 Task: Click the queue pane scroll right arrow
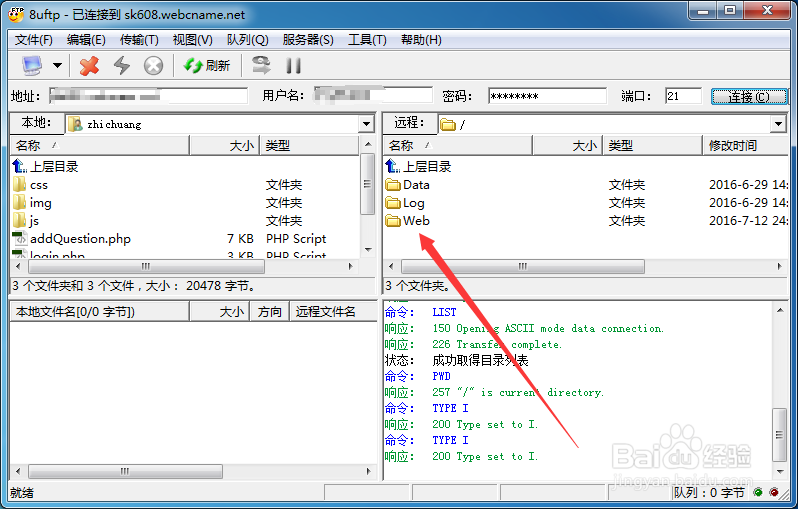click(x=368, y=471)
